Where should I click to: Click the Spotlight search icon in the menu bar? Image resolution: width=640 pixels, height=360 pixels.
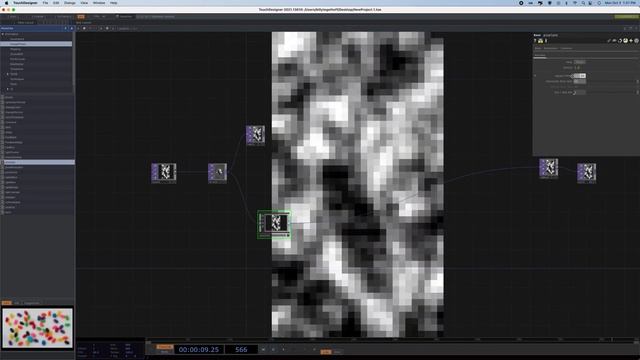[x=583, y=3]
